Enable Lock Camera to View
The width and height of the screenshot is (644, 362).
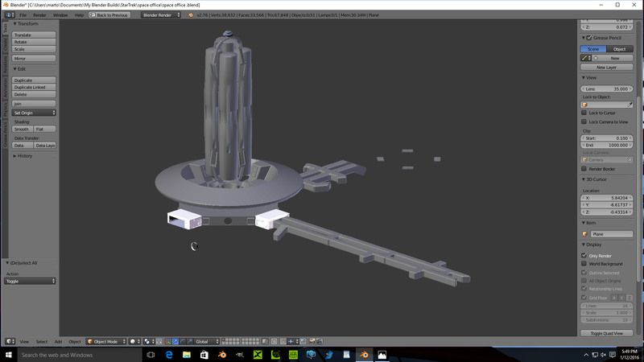coord(584,121)
